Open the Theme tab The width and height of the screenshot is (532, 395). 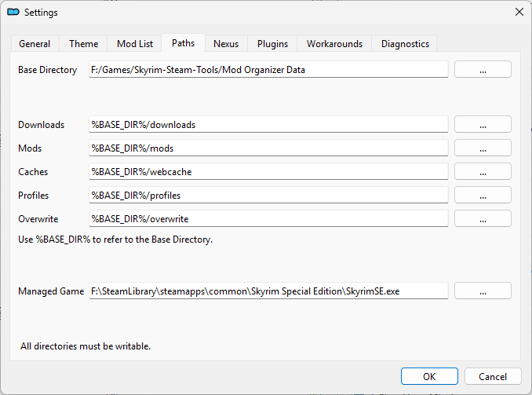83,44
